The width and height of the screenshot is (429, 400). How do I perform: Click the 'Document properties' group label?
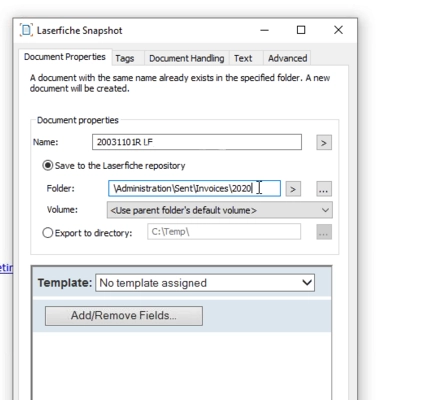pyautogui.click(x=78, y=120)
